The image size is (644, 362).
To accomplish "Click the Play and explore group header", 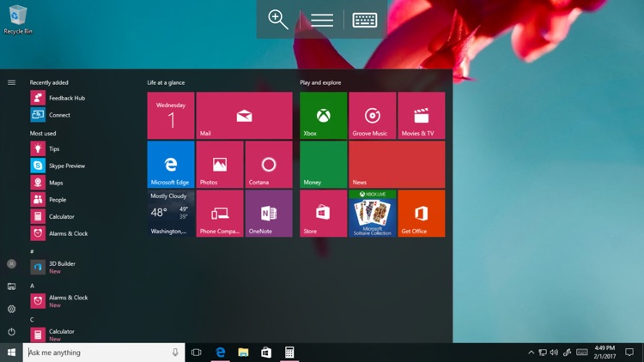I will [320, 82].
